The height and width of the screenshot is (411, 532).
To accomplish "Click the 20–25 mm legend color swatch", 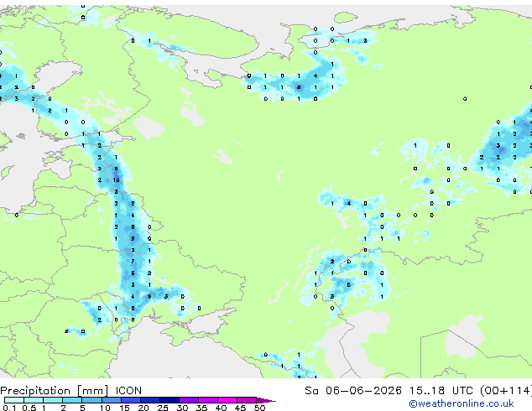I will tap(150, 400).
